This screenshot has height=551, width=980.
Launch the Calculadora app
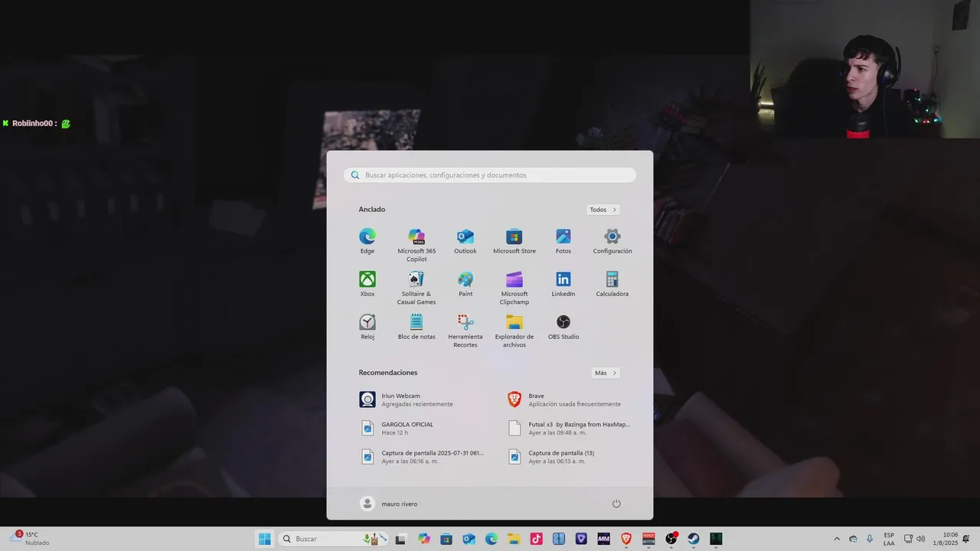tap(612, 283)
